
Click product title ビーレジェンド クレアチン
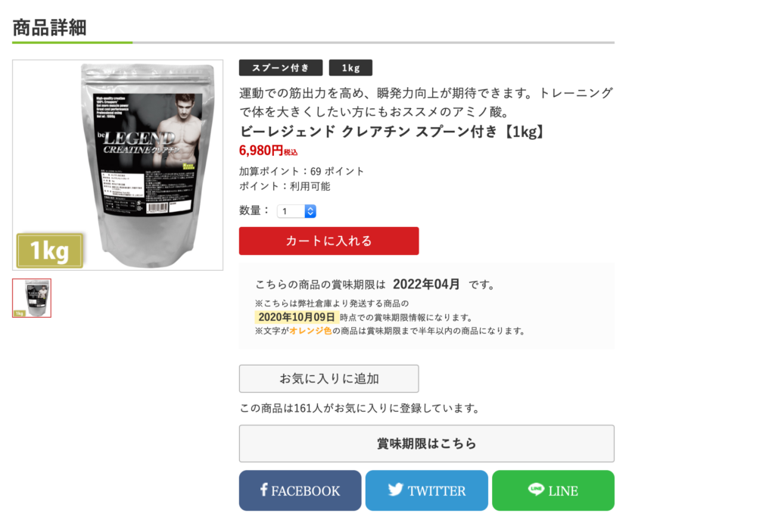coord(393,132)
